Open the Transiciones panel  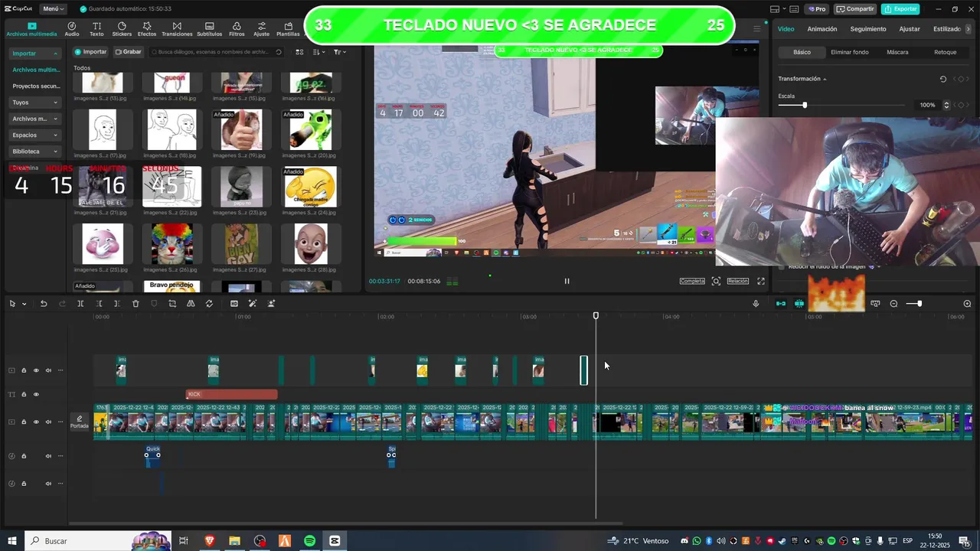(x=177, y=29)
